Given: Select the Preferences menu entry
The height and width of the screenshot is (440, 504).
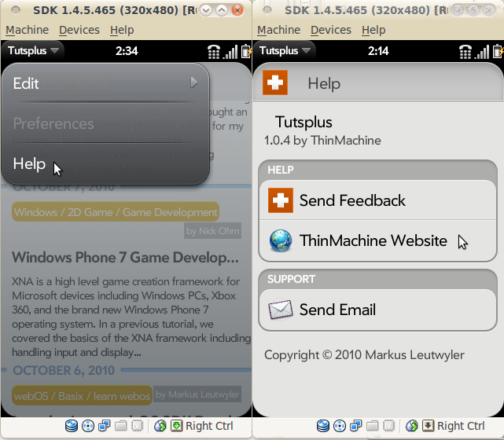Looking at the screenshot, I should click(x=105, y=123).
